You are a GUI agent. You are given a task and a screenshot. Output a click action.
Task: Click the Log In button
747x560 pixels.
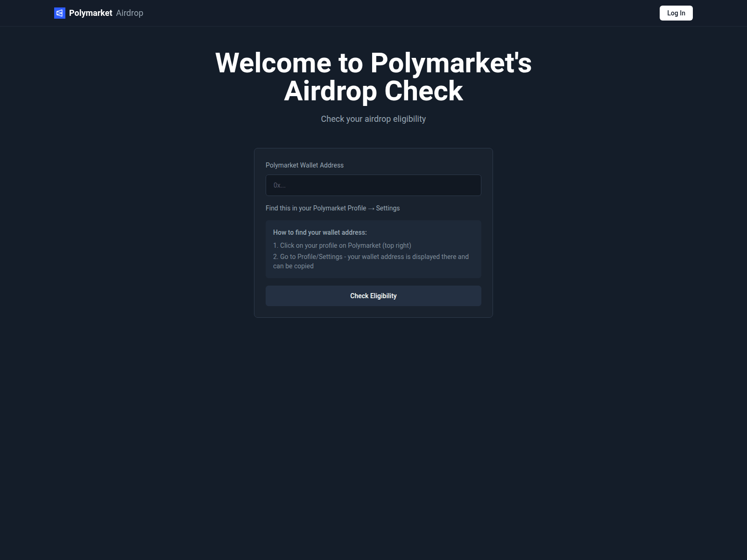676,13
